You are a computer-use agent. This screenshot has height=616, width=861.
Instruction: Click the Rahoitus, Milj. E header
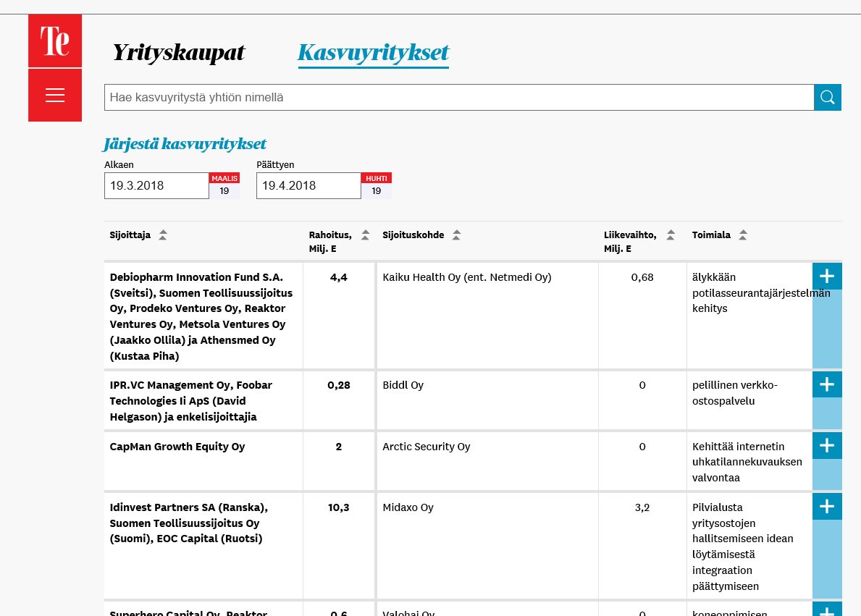click(330, 242)
